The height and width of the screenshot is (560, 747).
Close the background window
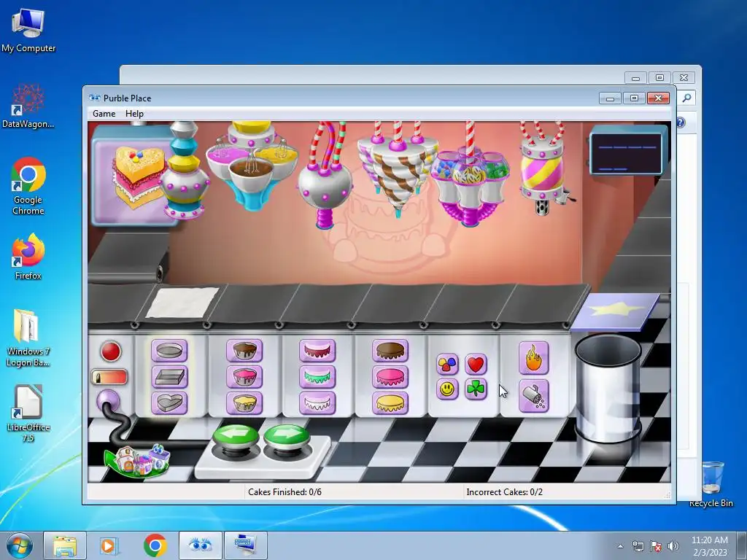[684, 77]
